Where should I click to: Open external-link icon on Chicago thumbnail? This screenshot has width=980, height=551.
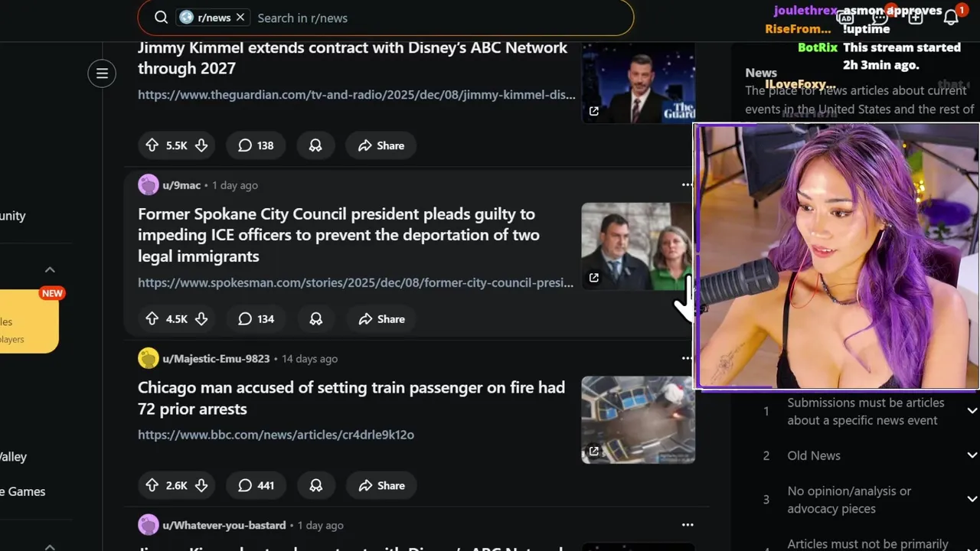pyautogui.click(x=593, y=452)
